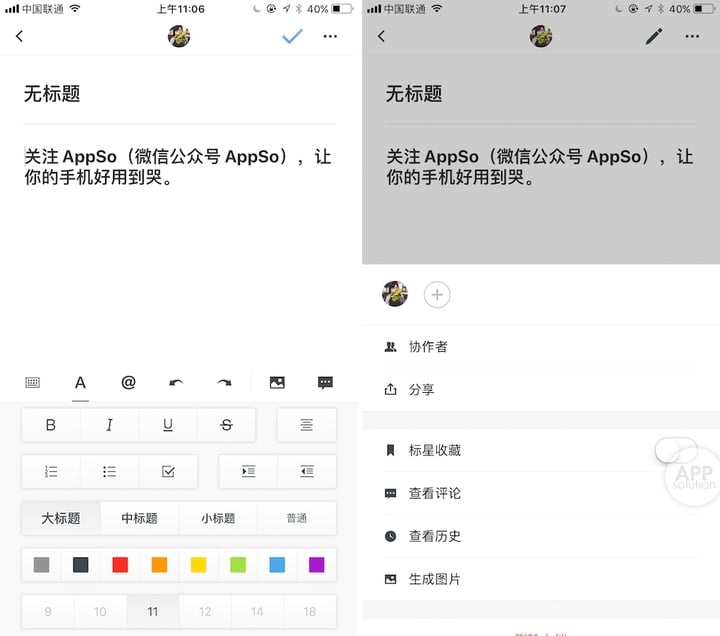Tap the collaborator avatar in menu sheet
This screenshot has height=636, width=720.
(x=395, y=294)
